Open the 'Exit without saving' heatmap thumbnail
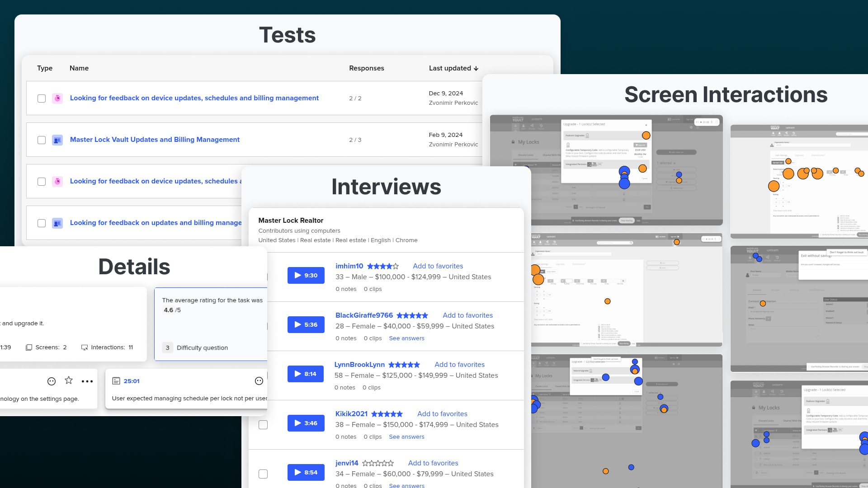Viewport: 868px width, 488px height. 799,309
